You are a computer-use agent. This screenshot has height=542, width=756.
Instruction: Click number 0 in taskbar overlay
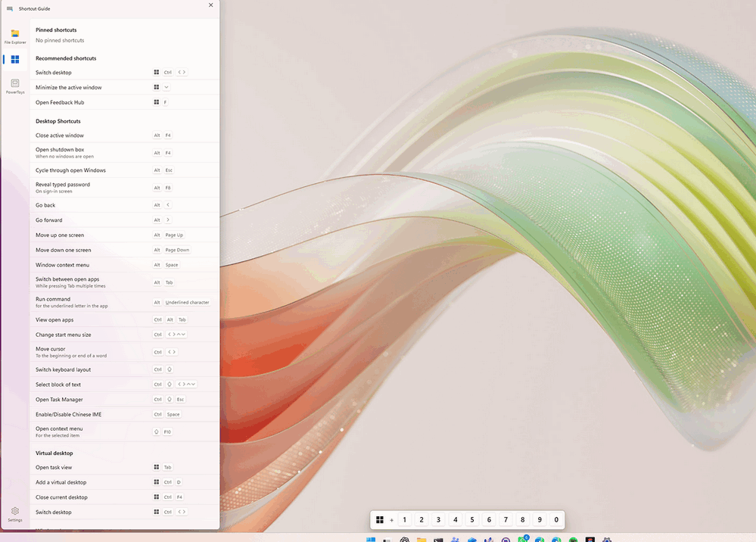556,520
